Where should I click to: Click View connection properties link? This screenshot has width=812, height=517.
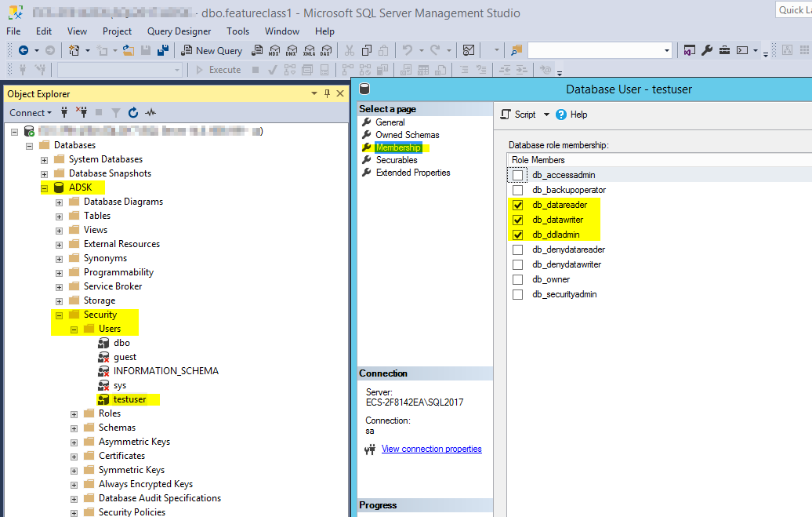point(431,449)
